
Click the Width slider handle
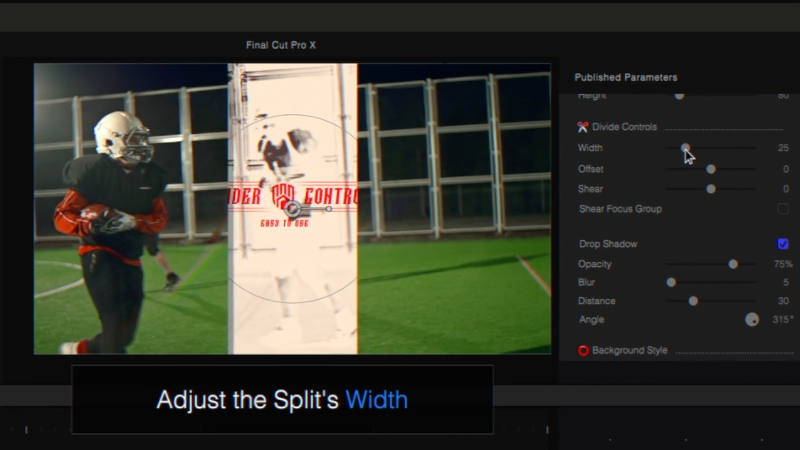(685, 147)
